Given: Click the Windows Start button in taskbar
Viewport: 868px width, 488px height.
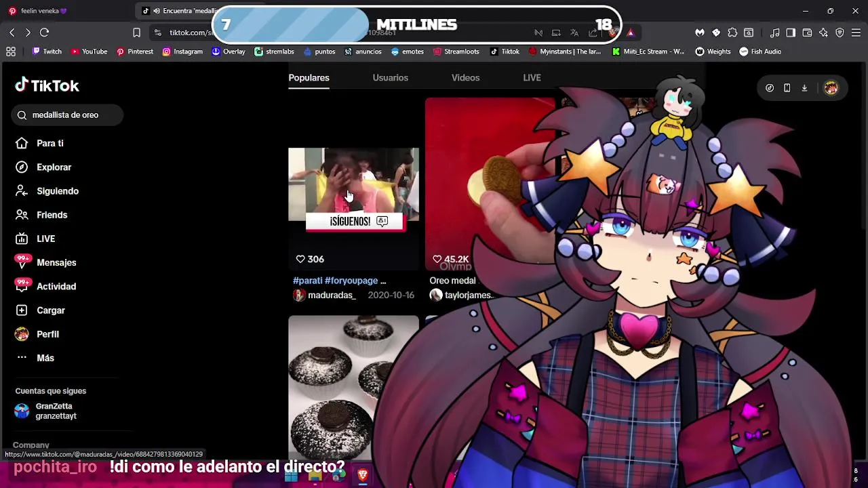Looking at the screenshot, I should click(291, 476).
